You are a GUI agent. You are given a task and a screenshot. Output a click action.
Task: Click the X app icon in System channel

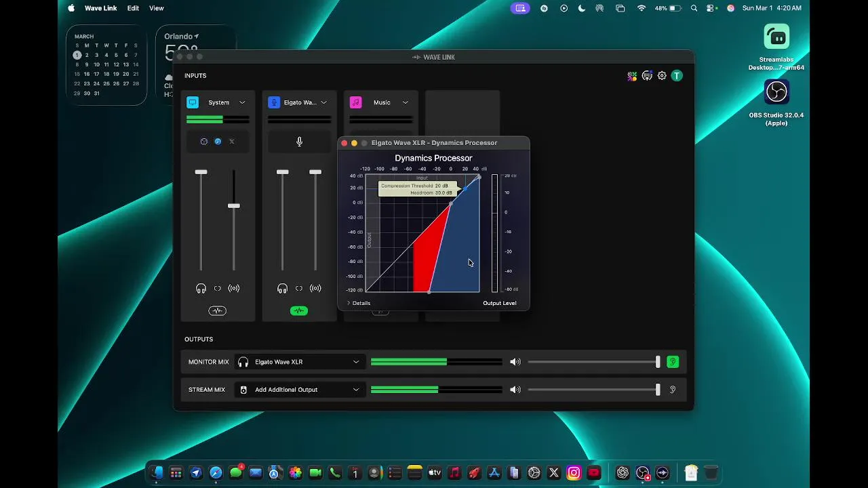point(231,142)
